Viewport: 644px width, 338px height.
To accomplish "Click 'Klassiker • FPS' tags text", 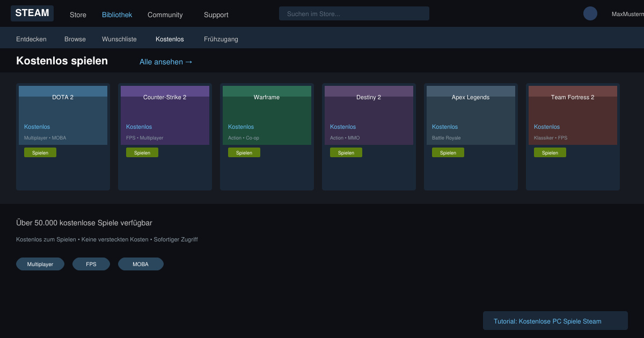I will (x=551, y=138).
